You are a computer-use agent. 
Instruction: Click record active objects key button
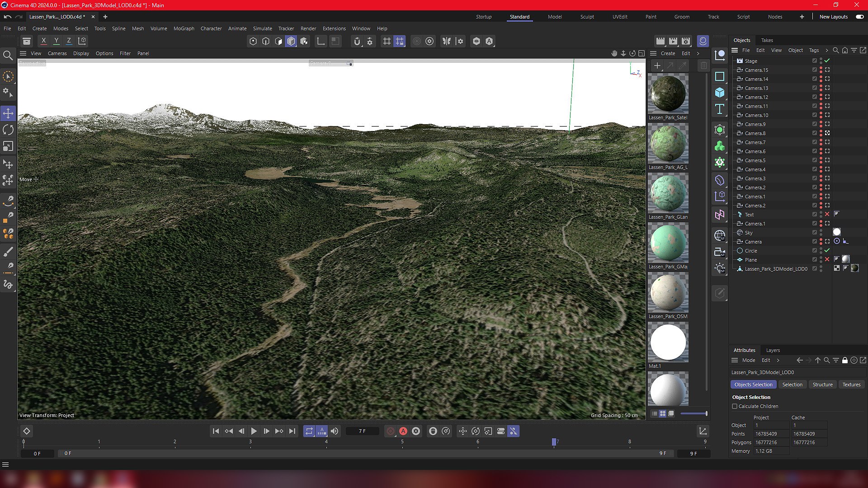tap(391, 432)
